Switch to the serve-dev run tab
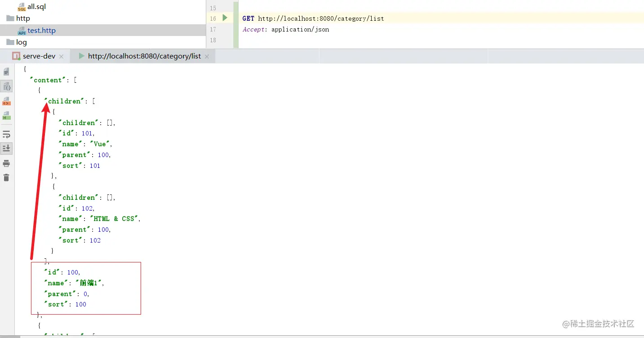 (x=39, y=56)
